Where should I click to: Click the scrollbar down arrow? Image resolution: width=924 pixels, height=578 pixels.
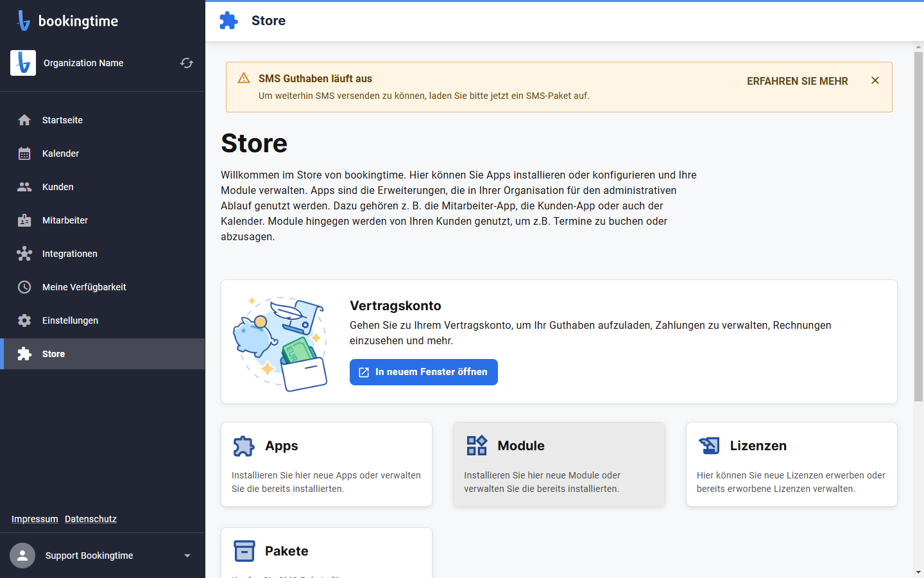(918, 572)
